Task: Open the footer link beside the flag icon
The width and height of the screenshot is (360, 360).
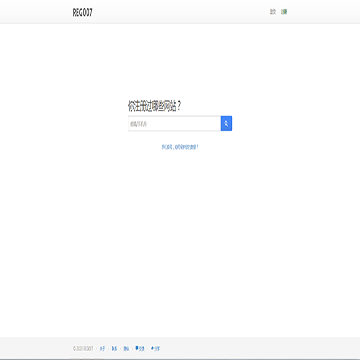Action: coord(142,349)
